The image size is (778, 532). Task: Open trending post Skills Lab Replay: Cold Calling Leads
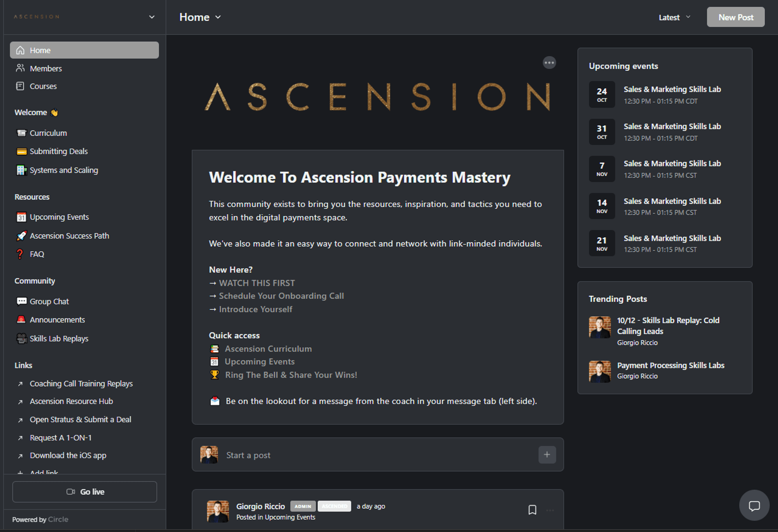(668, 325)
